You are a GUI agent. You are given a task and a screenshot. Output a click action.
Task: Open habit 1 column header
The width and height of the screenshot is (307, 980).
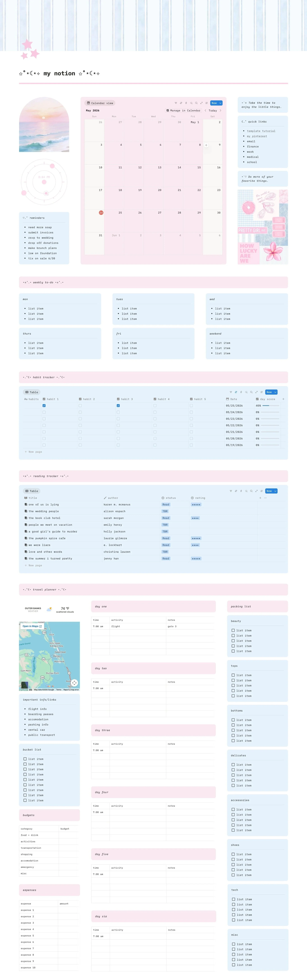pyautogui.click(x=51, y=399)
